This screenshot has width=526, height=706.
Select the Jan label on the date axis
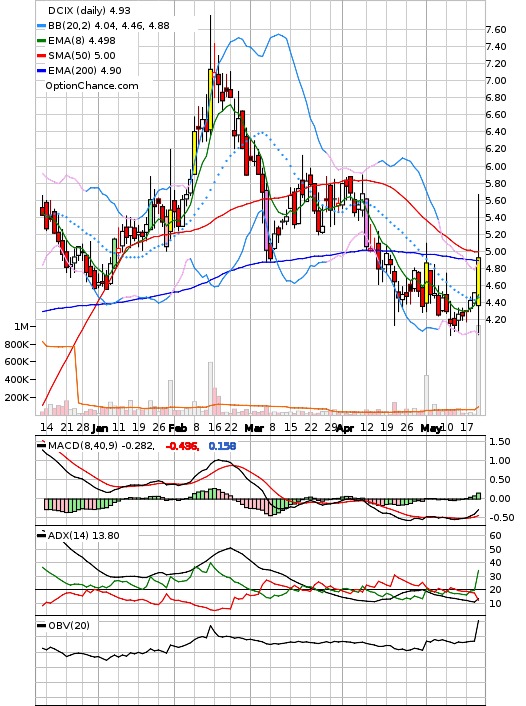pyautogui.click(x=100, y=428)
